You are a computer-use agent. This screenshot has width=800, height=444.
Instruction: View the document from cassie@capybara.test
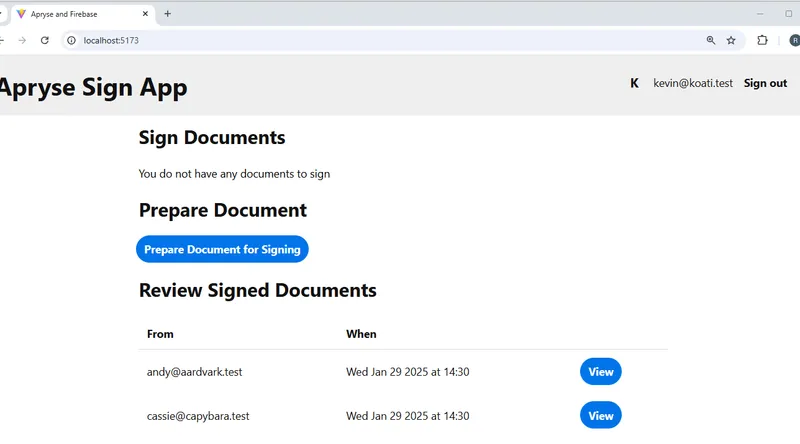click(x=601, y=415)
